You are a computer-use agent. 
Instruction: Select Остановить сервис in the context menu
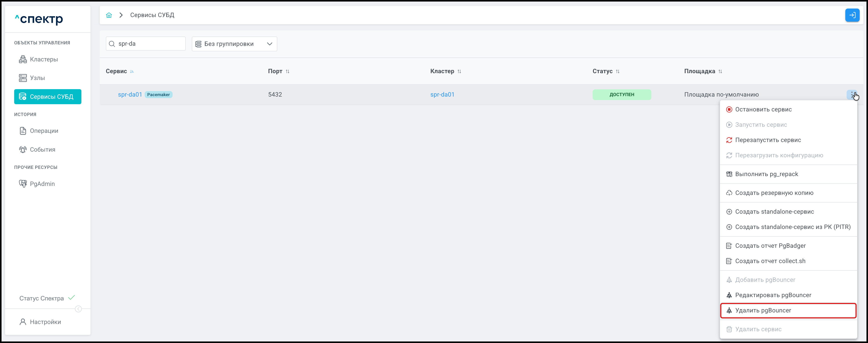tap(763, 109)
